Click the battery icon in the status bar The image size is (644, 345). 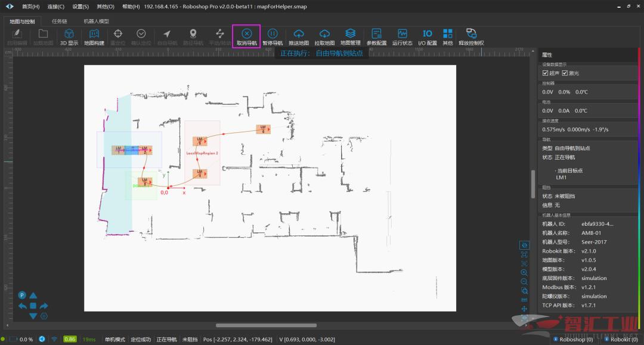(x=14, y=339)
